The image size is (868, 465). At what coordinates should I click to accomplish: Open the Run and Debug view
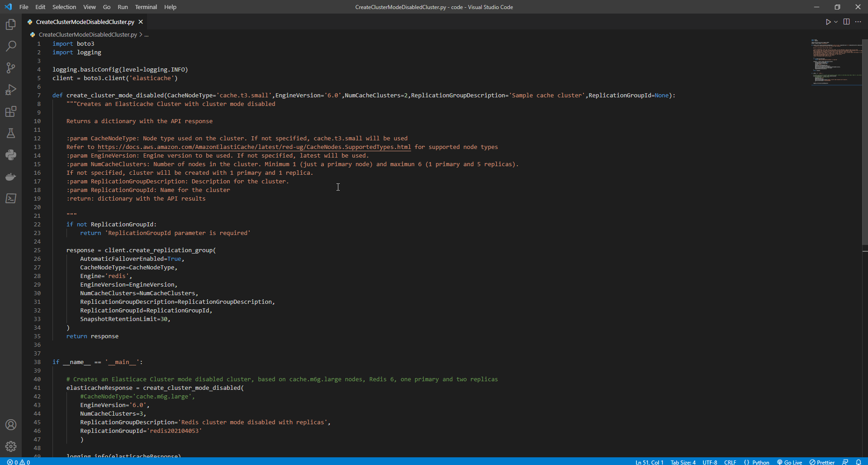click(11, 90)
